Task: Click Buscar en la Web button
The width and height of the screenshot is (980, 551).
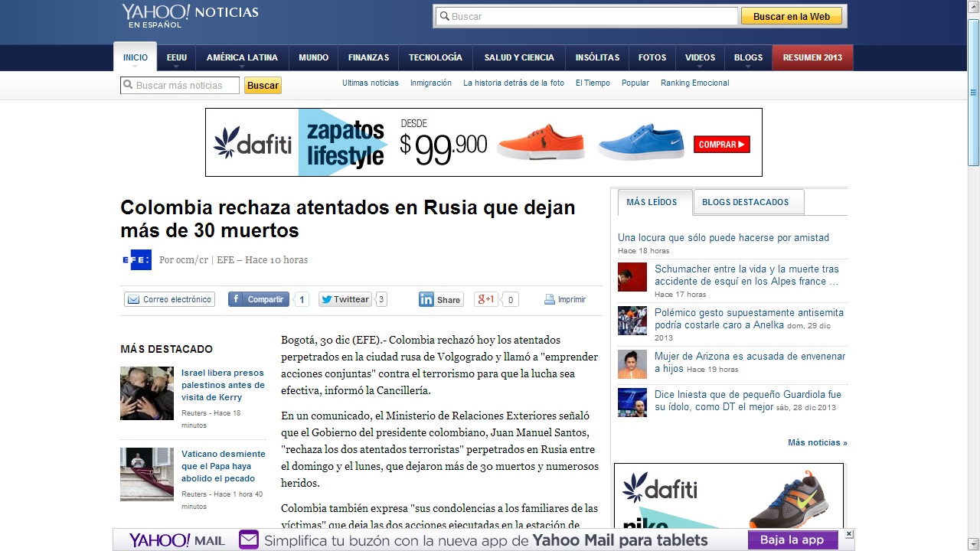Action: click(792, 16)
